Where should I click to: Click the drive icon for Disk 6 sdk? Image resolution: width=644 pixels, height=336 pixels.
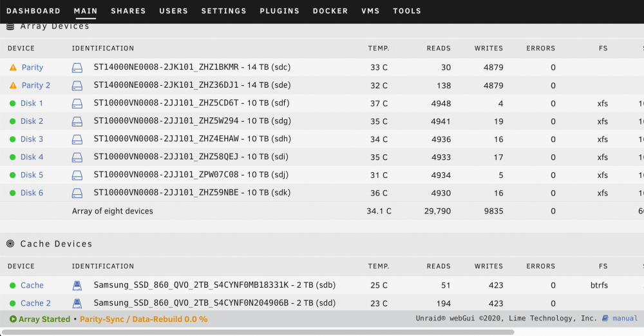tap(77, 193)
